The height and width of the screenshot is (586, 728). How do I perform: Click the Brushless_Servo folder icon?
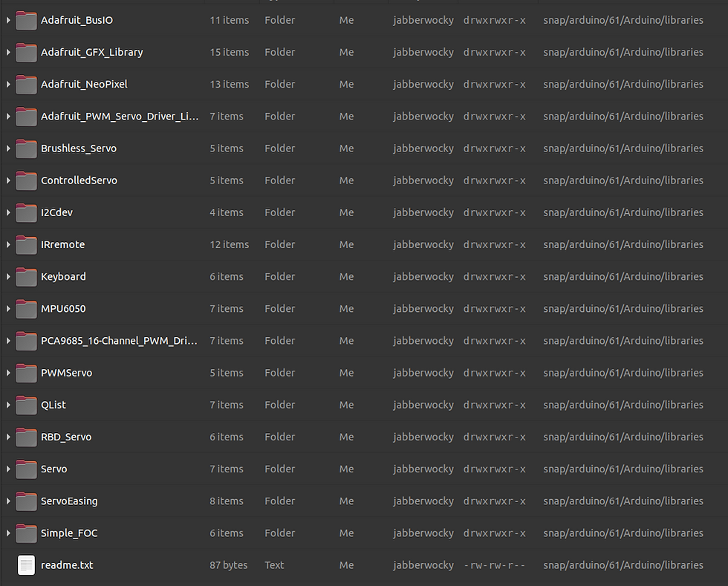tap(26, 149)
